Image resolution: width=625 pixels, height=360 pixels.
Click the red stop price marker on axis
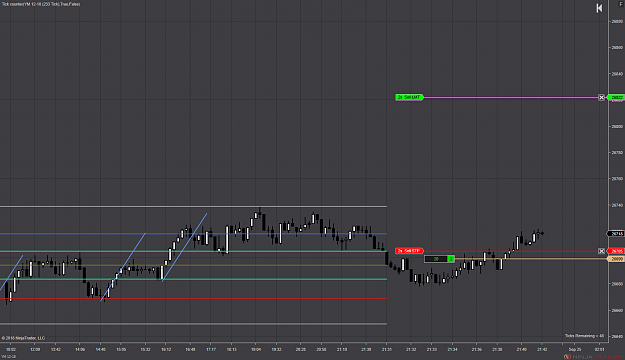(616, 251)
